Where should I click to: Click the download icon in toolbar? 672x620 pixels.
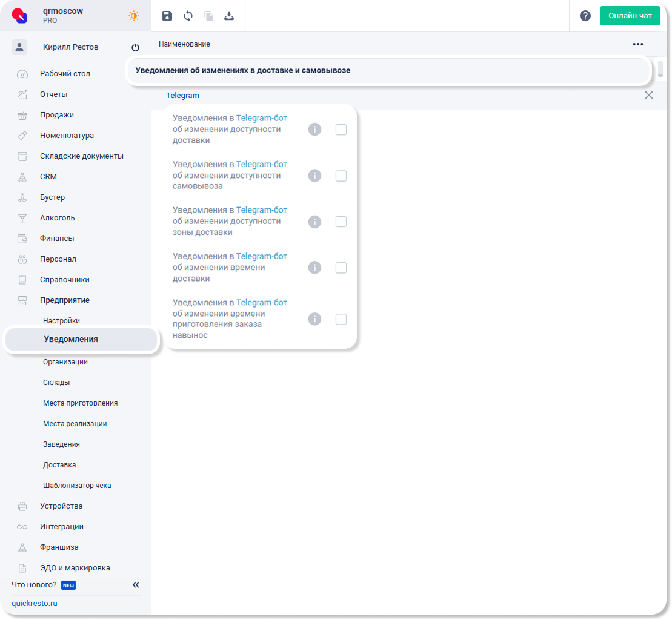[229, 16]
